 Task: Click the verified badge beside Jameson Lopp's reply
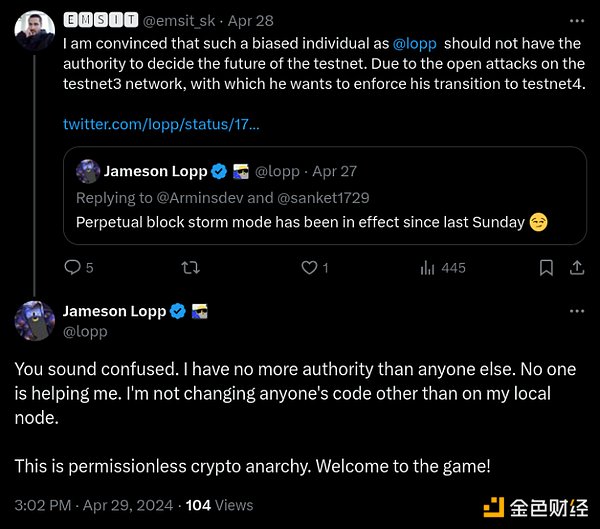tap(177, 311)
